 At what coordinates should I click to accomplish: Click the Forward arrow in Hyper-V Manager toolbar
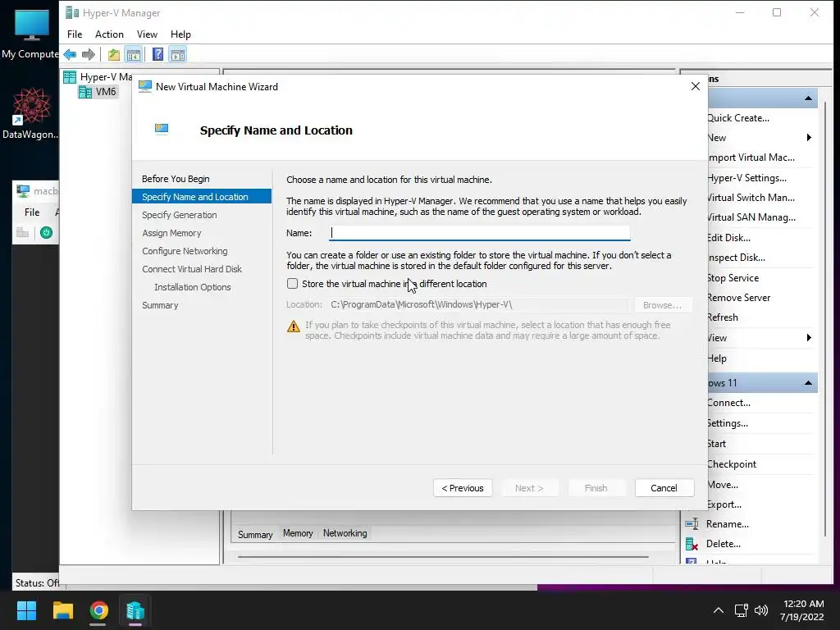tap(89, 55)
